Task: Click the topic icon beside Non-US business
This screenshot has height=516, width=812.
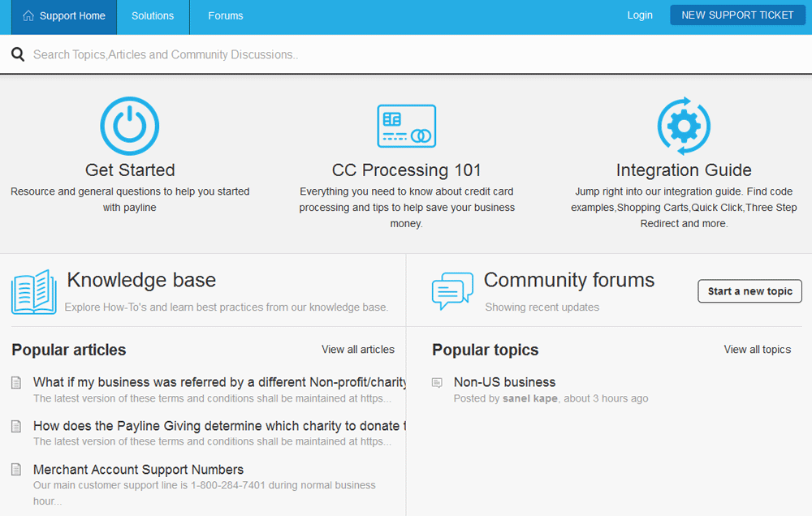Action: click(x=437, y=382)
